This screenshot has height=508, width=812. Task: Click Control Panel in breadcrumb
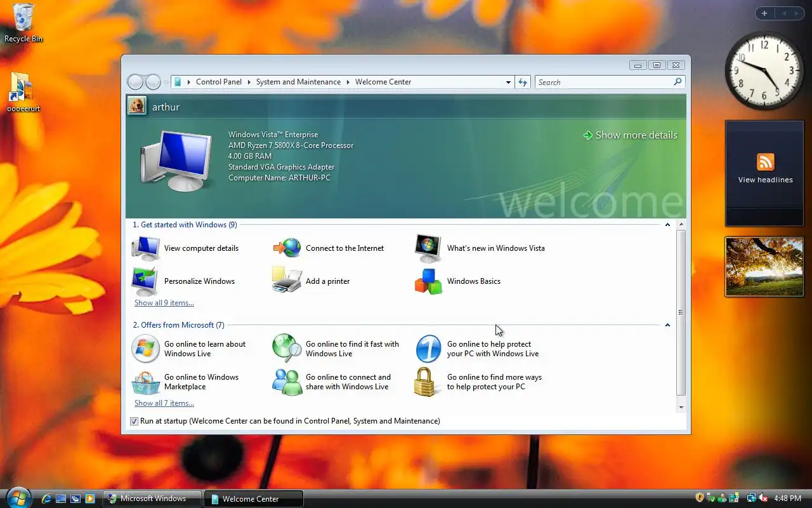(219, 82)
